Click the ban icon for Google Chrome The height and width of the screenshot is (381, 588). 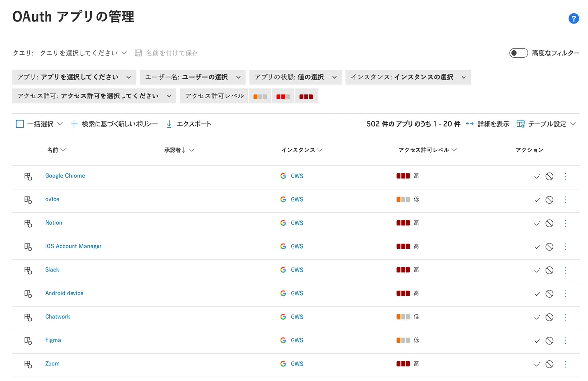coord(549,176)
